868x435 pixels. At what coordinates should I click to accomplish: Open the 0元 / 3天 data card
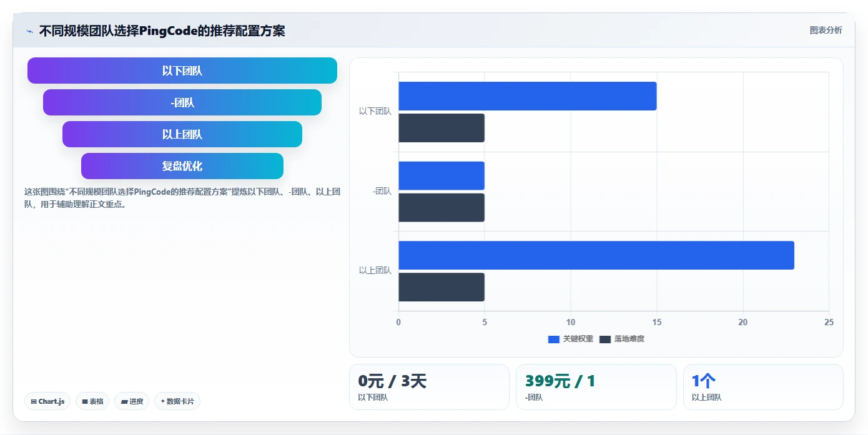429,387
